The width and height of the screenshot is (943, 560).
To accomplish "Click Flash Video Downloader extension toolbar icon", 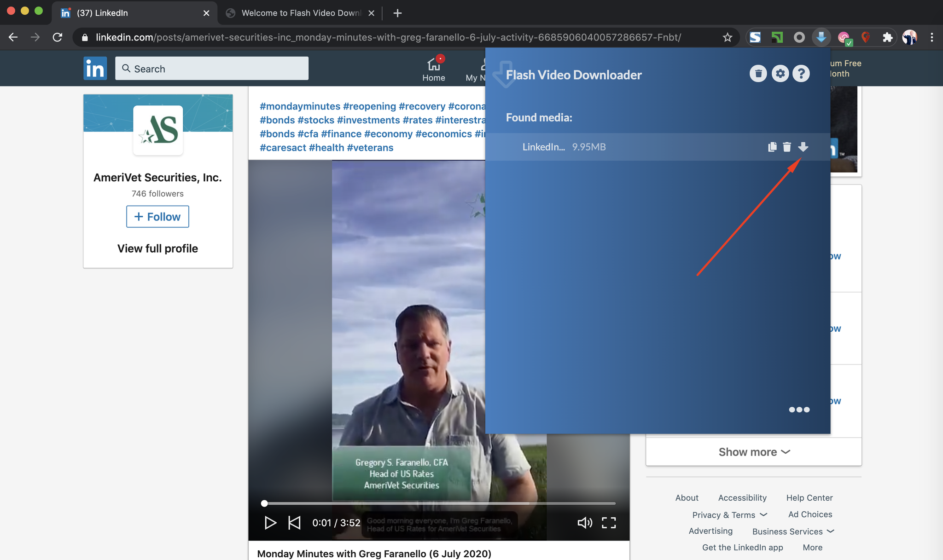I will click(x=821, y=37).
